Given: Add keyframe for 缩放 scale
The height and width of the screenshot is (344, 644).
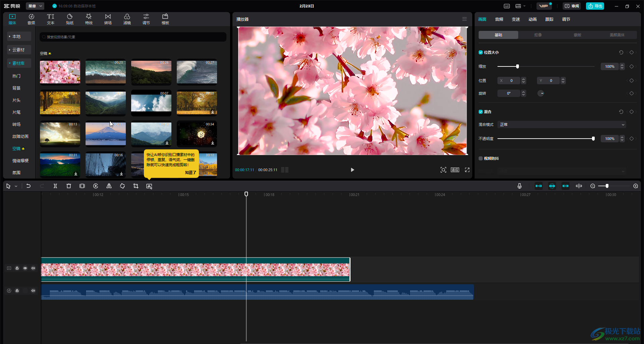Looking at the screenshot, I should pyautogui.click(x=632, y=66).
